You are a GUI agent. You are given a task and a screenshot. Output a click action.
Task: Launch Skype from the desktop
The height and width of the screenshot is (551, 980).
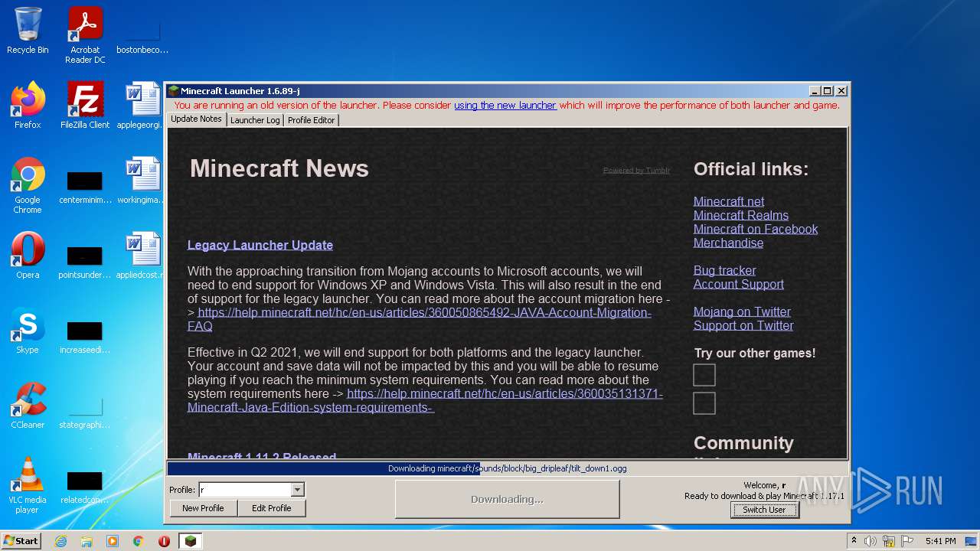coord(28,331)
